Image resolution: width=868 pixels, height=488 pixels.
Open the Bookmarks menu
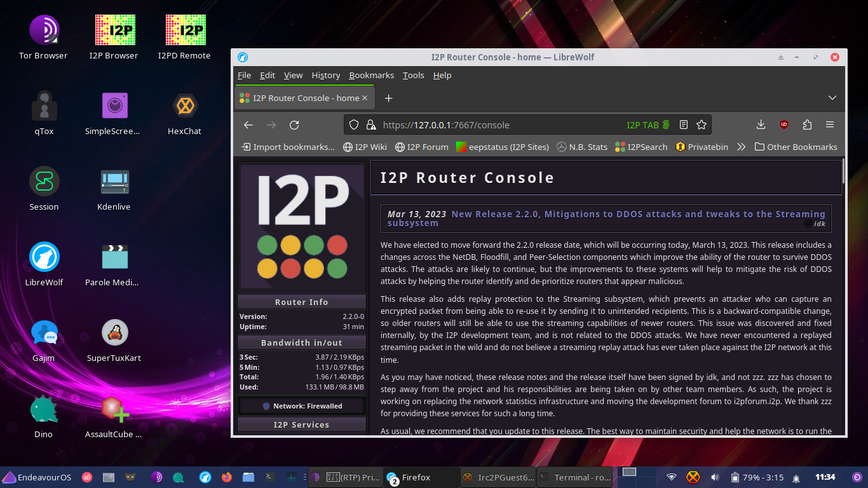(371, 75)
